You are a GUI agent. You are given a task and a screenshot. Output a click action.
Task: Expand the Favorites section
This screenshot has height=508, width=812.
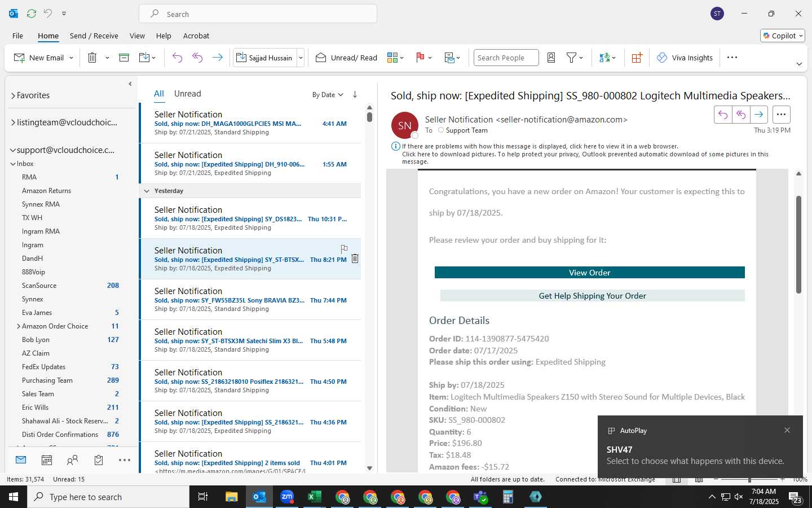(x=12, y=95)
